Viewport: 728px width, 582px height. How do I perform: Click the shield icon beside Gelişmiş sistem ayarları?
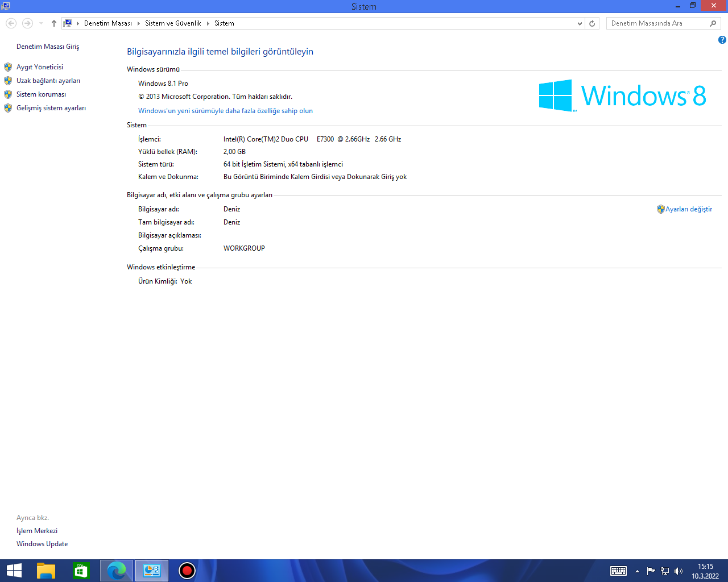point(8,108)
